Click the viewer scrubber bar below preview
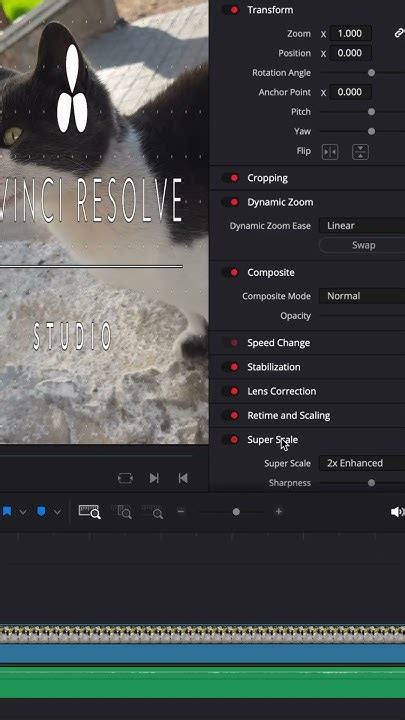The image size is (405, 720). click(x=96, y=456)
